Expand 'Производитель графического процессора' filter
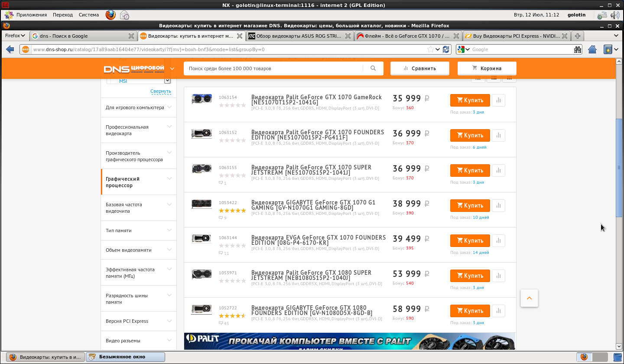 169,153
